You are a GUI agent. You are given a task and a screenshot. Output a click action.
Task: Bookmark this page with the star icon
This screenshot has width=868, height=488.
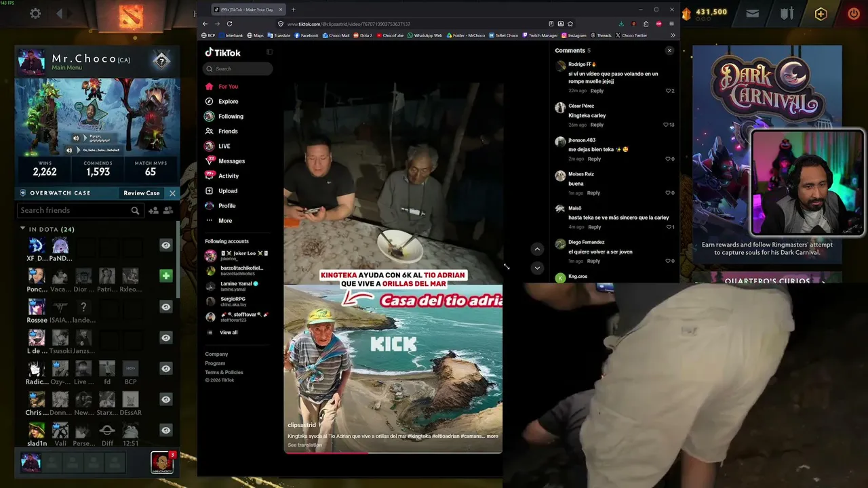[x=570, y=24]
